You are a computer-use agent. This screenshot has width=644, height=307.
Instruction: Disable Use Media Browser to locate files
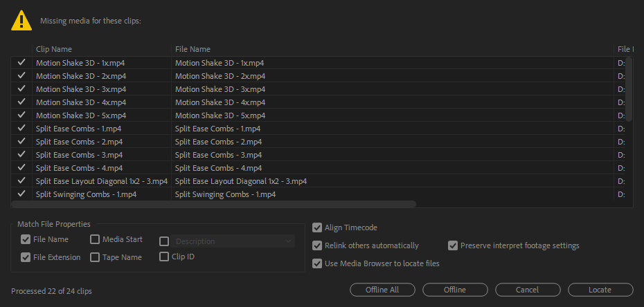(317, 263)
